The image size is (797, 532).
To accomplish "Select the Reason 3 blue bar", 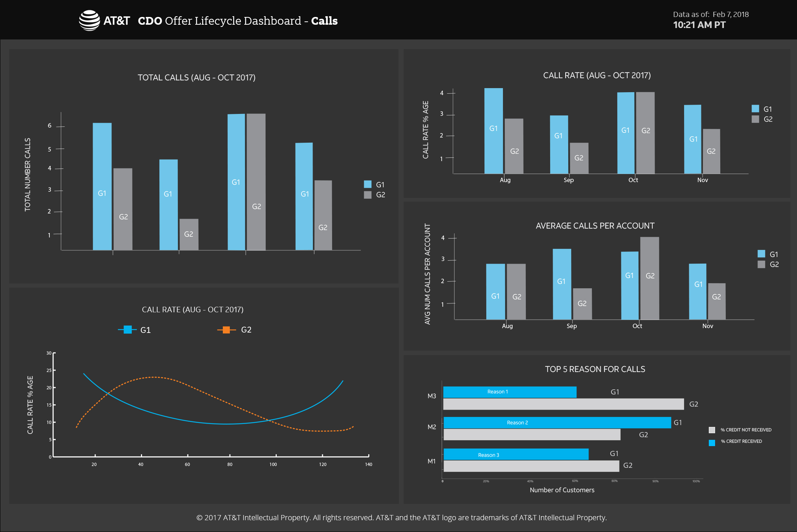I will [x=515, y=455].
